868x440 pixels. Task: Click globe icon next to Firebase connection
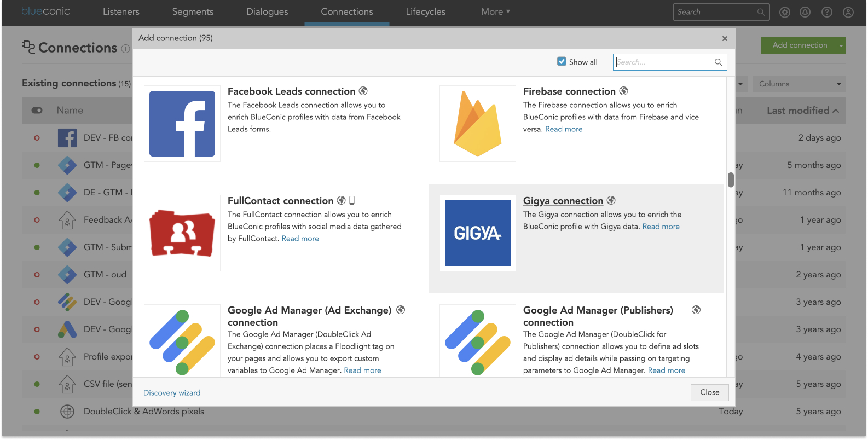tap(623, 91)
